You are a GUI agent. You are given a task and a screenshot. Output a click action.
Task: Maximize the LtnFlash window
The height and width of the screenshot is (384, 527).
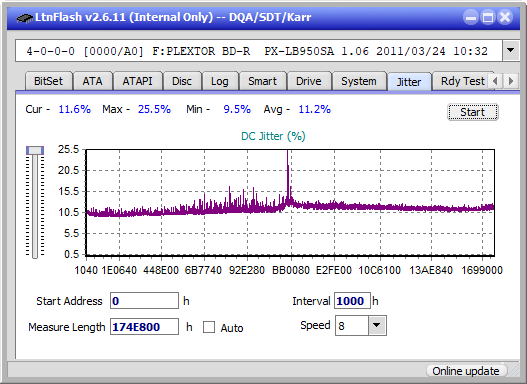[488, 17]
